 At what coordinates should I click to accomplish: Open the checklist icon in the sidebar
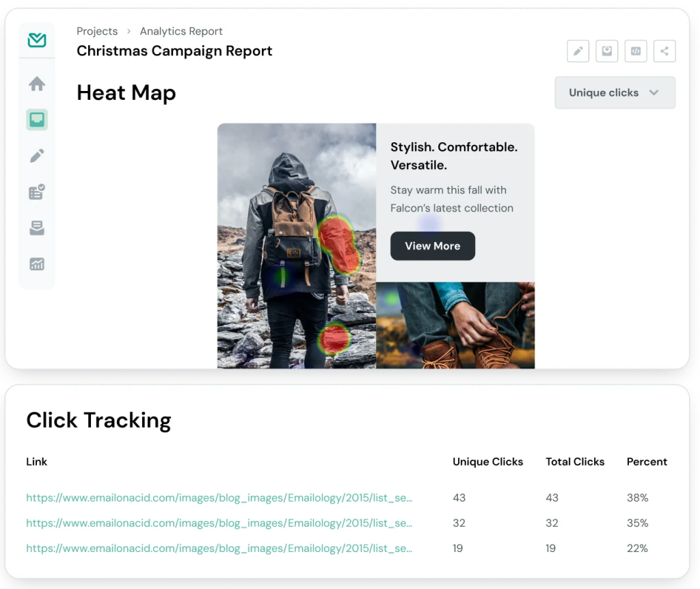coord(37,192)
